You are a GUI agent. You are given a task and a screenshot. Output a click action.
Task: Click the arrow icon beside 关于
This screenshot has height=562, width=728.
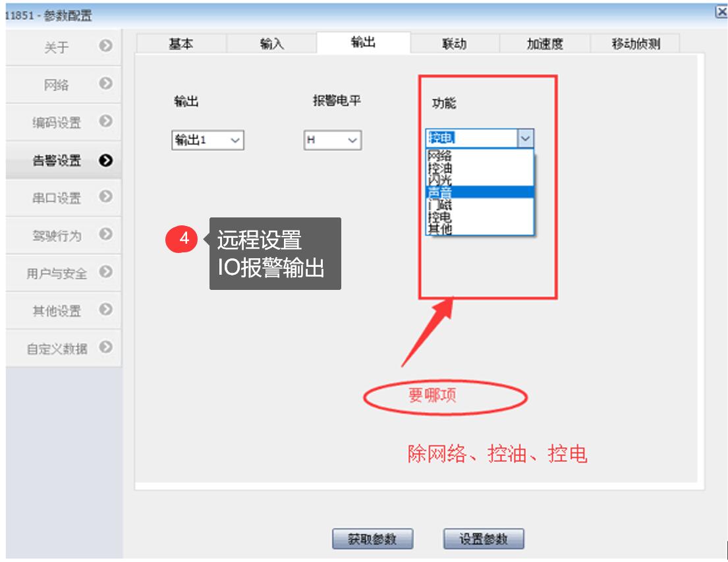pyautogui.click(x=105, y=46)
